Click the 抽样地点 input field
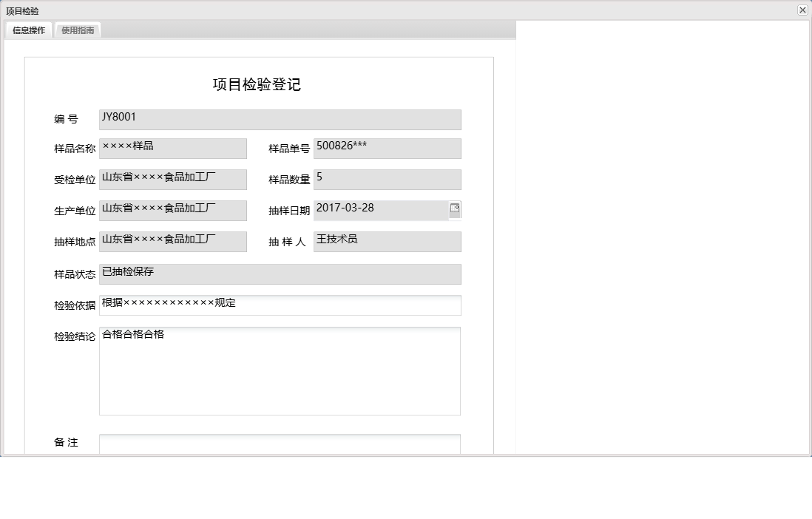The image size is (812, 519). (173, 241)
